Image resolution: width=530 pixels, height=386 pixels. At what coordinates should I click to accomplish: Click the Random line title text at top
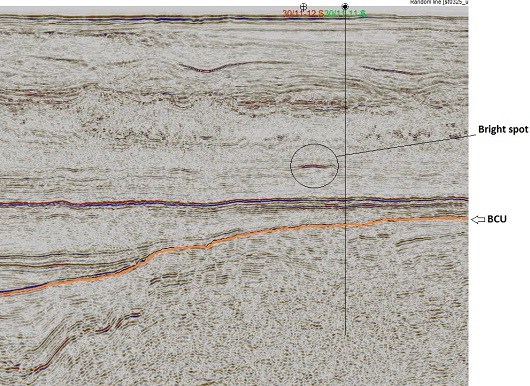pyautogui.click(x=439, y=2)
